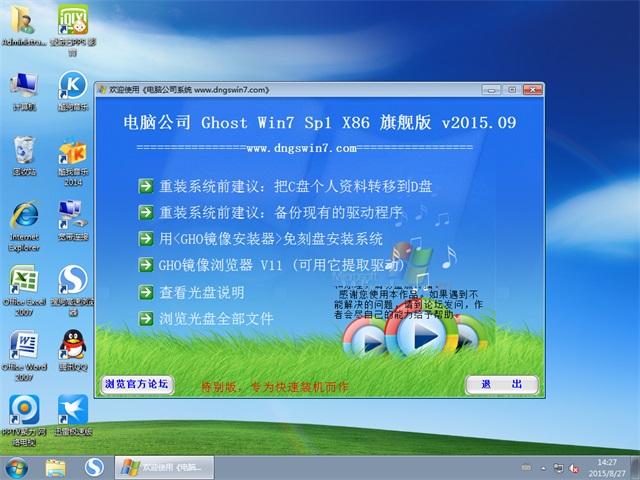Open the 回收站 Recycle Bin icon
Viewport: 640px width, 480px height.
coord(24,156)
